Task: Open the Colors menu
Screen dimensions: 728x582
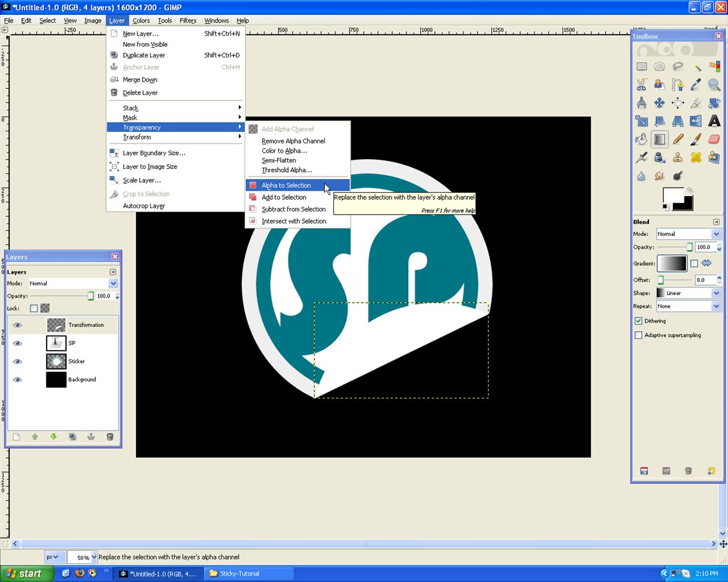Action: pyautogui.click(x=141, y=21)
